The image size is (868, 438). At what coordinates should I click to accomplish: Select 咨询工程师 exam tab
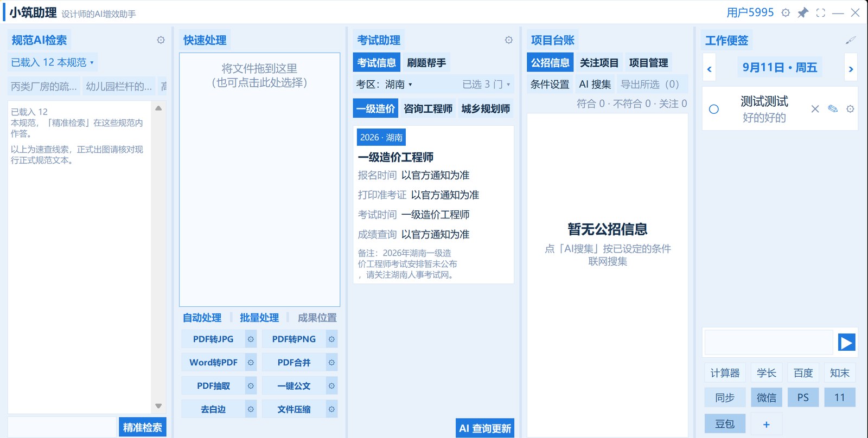[x=428, y=108]
